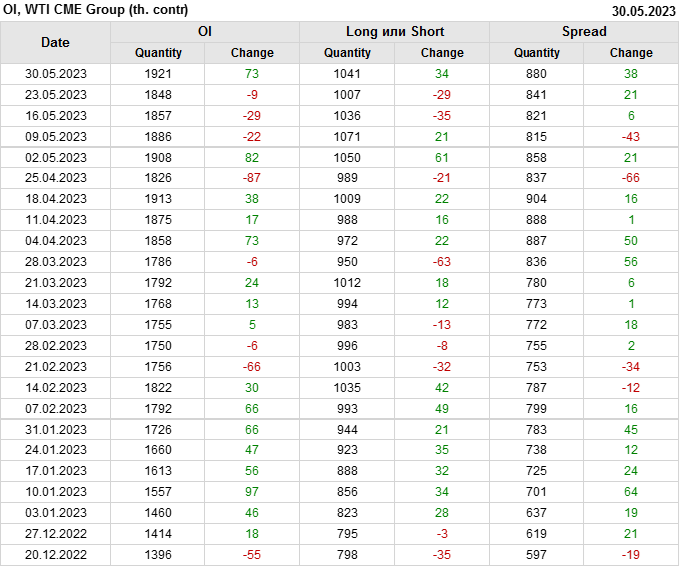Screen dimensions: 680x567
Task: Click the Spread change value -66
Action: coord(631,178)
